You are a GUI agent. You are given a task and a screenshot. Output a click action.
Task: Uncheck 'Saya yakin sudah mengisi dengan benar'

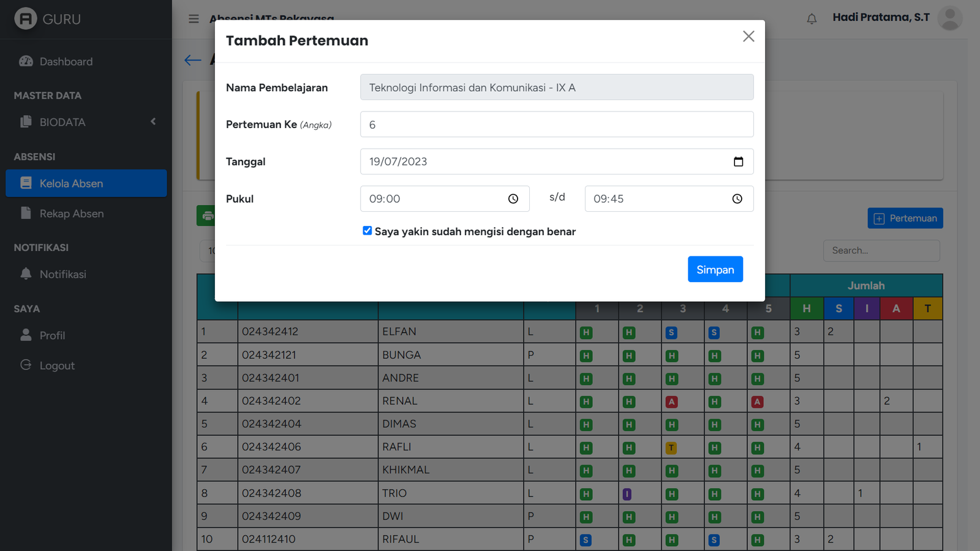[367, 231]
